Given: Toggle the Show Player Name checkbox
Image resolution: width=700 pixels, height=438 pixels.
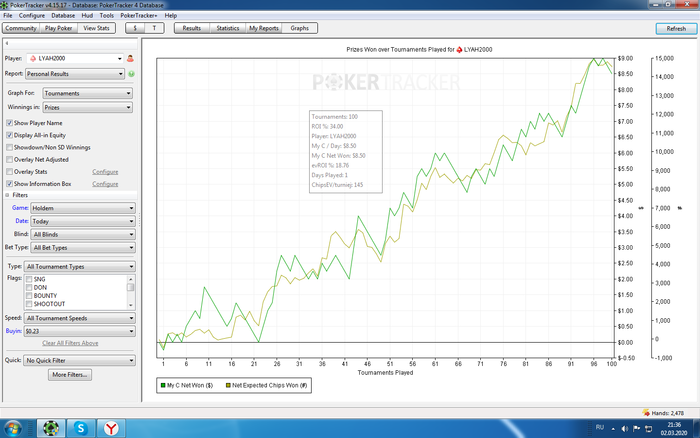Looking at the screenshot, I should (x=9, y=123).
